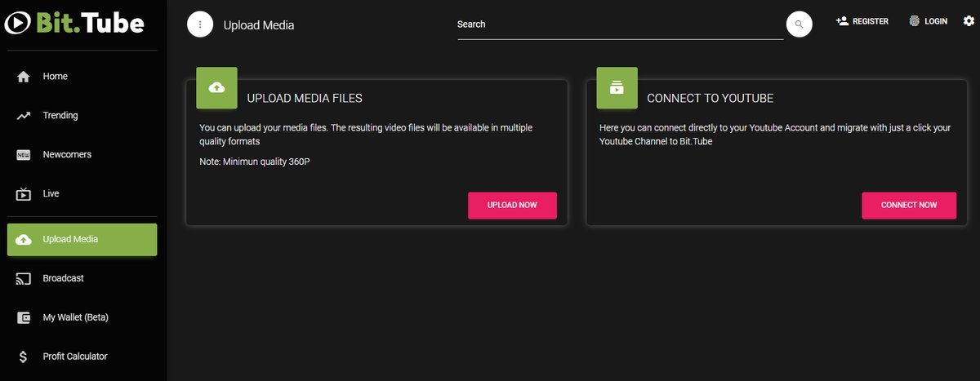This screenshot has width=980, height=381.
Task: Click the green YouTube subscriptions card icon
Action: (x=617, y=88)
